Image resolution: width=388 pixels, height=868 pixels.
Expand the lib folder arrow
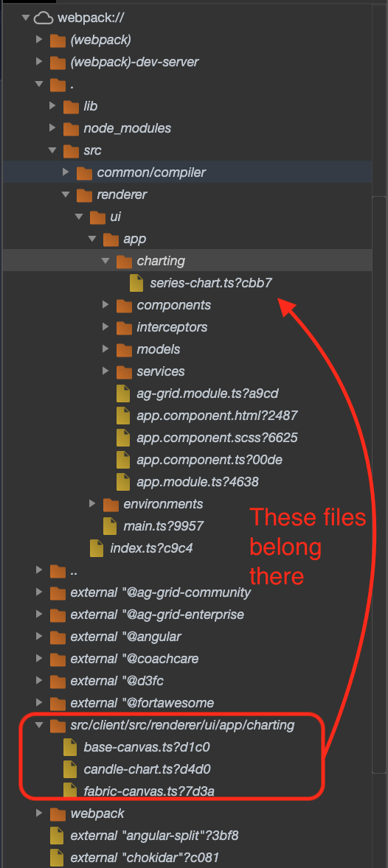tap(52, 105)
